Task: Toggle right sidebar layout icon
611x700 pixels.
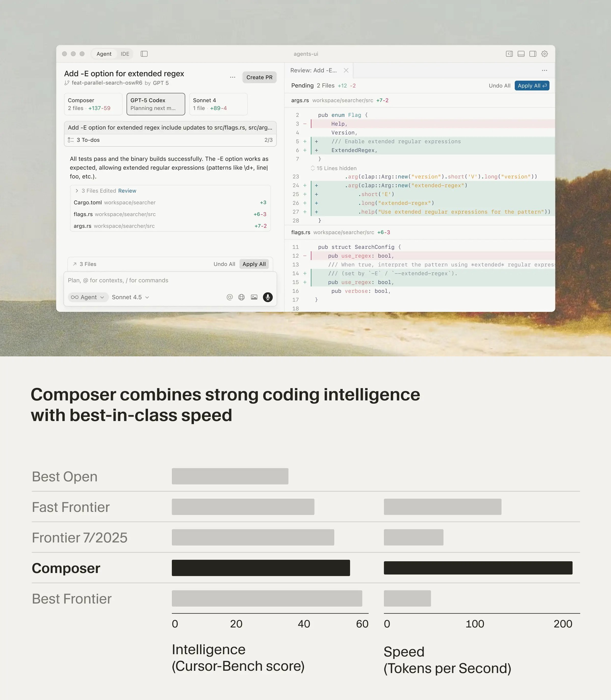Action: (533, 54)
